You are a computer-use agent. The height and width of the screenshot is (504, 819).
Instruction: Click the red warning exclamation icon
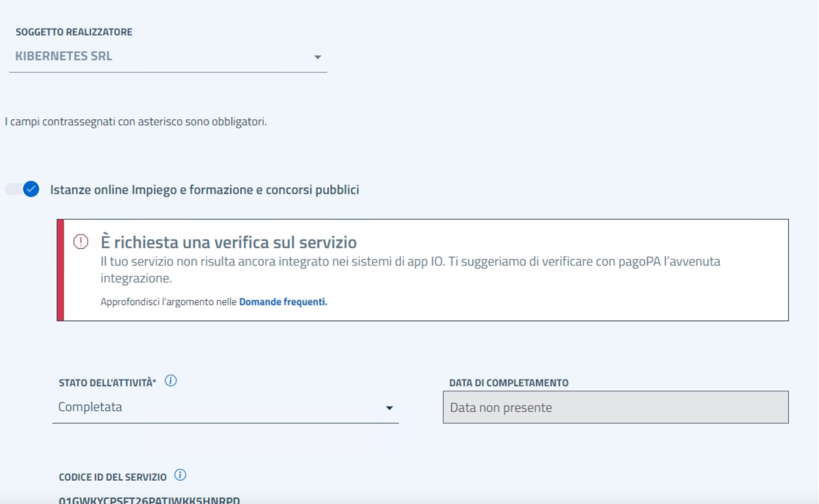click(x=81, y=242)
